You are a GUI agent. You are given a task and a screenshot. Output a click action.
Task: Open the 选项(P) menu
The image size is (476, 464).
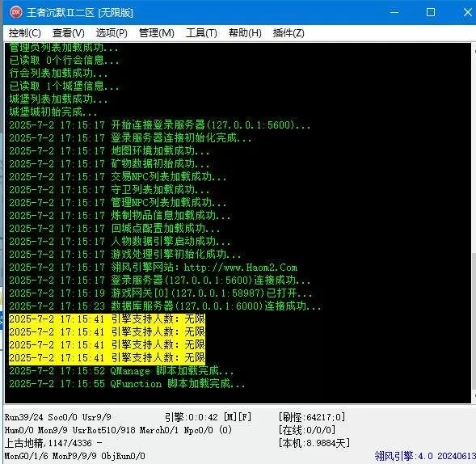click(112, 33)
